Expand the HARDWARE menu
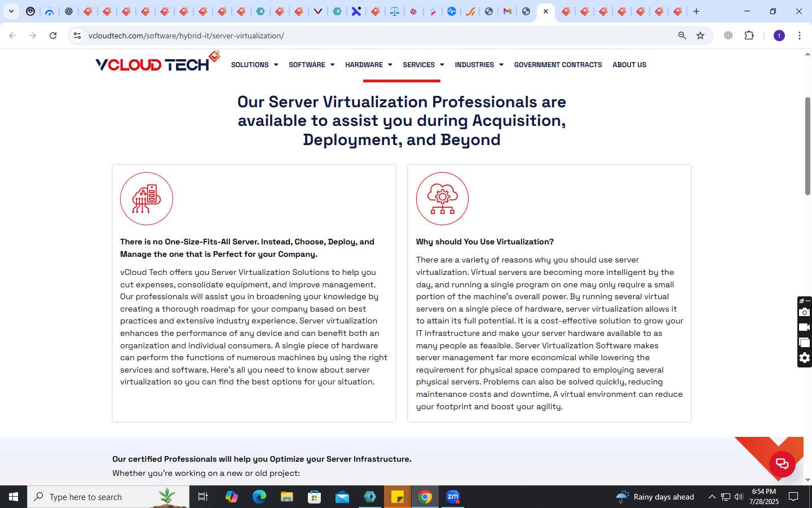 click(368, 65)
